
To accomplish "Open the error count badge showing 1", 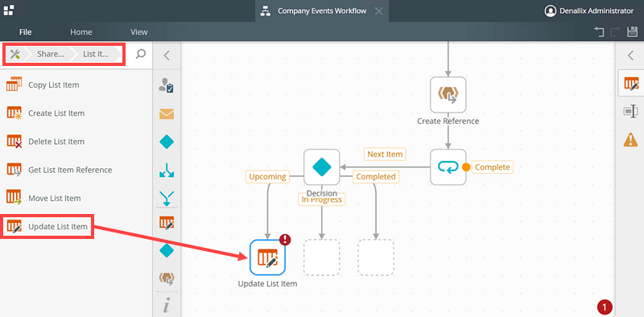I will pos(605,307).
